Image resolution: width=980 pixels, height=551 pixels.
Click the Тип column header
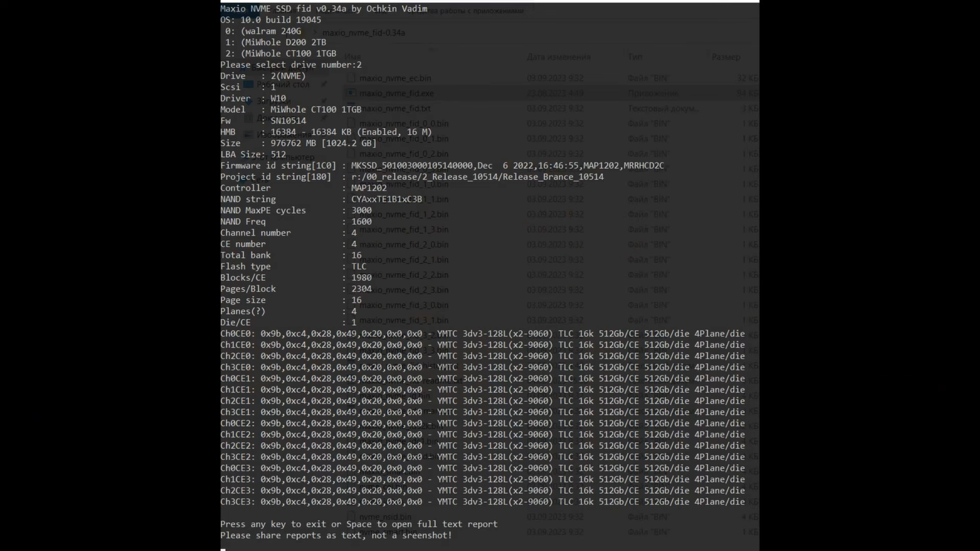pyautogui.click(x=635, y=57)
